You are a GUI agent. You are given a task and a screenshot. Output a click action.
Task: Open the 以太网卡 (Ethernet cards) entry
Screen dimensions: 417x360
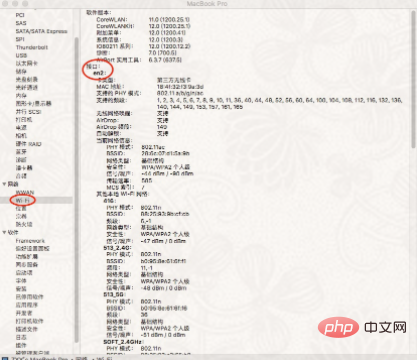[27, 63]
